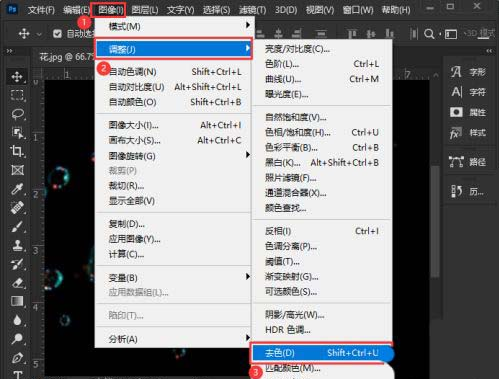Collapse the right panel dock arrows
Image resolution: width=499 pixels, height=379 pixels.
pyautogui.click(x=489, y=51)
